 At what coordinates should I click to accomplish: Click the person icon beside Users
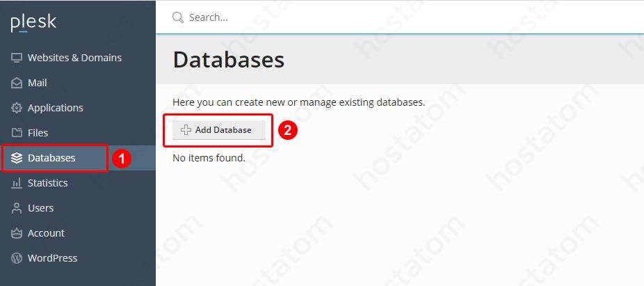point(17,208)
